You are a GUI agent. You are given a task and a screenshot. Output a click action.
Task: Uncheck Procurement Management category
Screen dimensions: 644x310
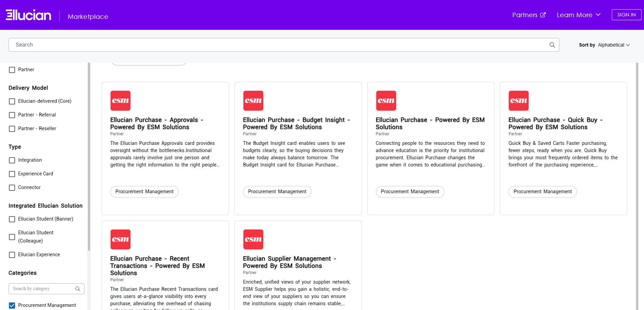coord(12,306)
